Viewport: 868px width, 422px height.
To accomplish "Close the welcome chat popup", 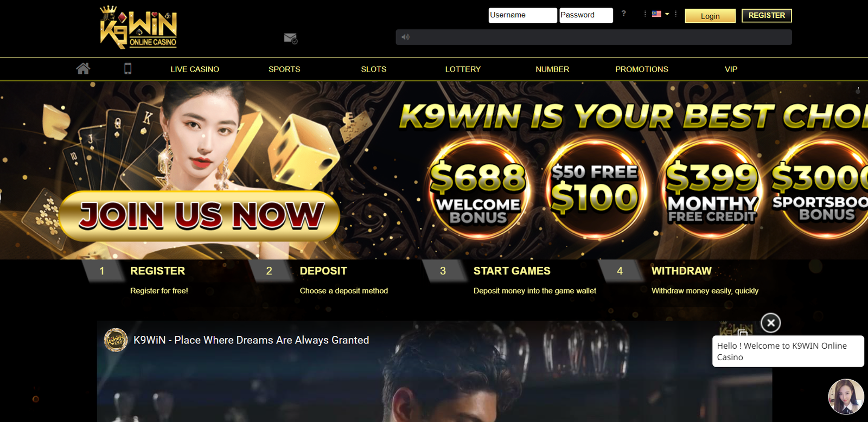I will (770, 323).
